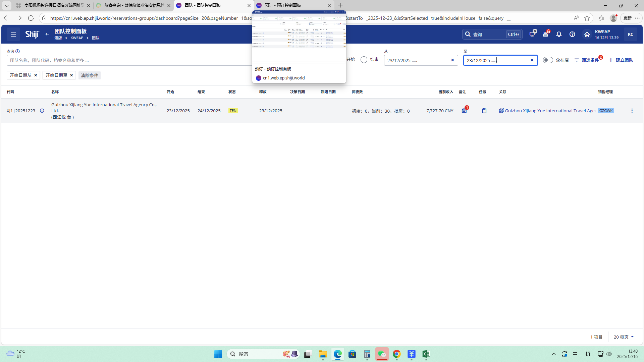Open the 筛选条件 filter options
This screenshot has width=644, height=362.
(x=587, y=60)
